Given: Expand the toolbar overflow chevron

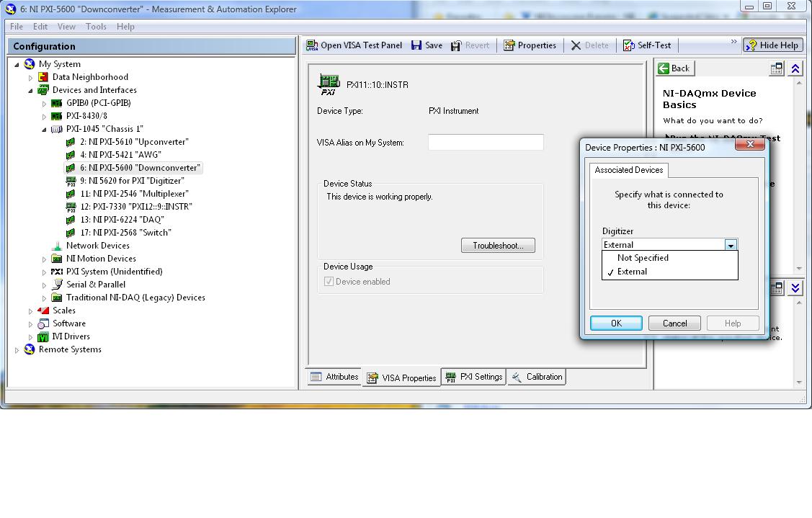Looking at the screenshot, I should 733,42.
